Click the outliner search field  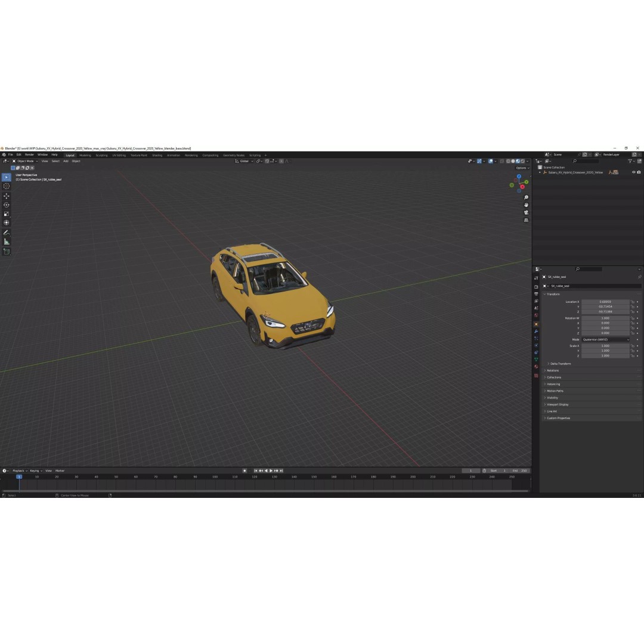point(586,161)
